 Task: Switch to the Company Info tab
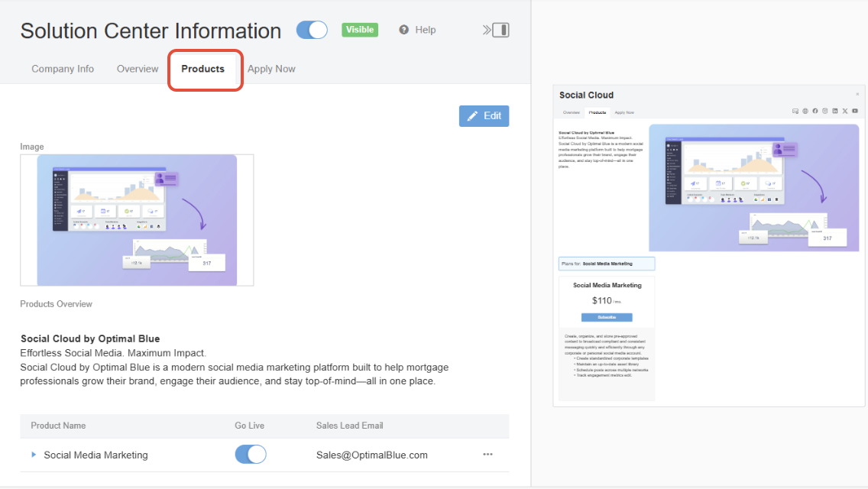click(x=63, y=69)
